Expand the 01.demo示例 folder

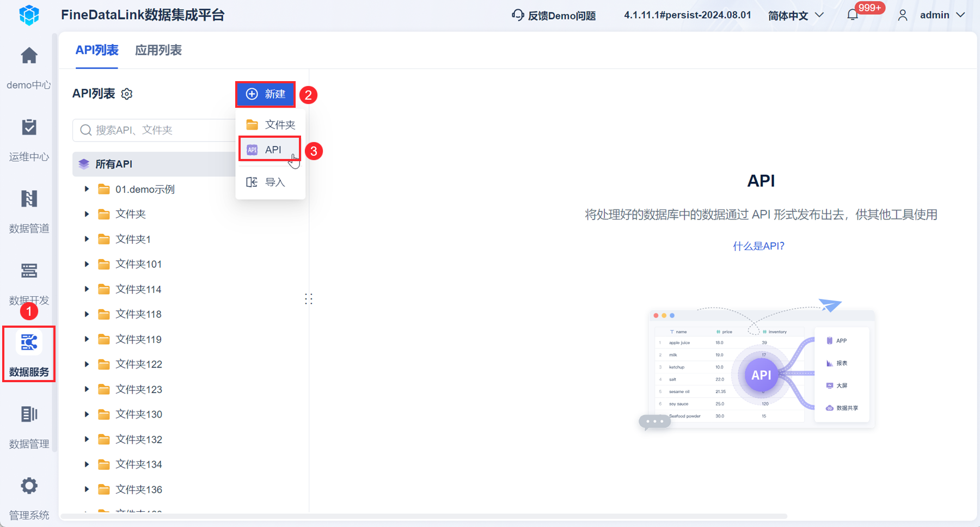tap(87, 189)
